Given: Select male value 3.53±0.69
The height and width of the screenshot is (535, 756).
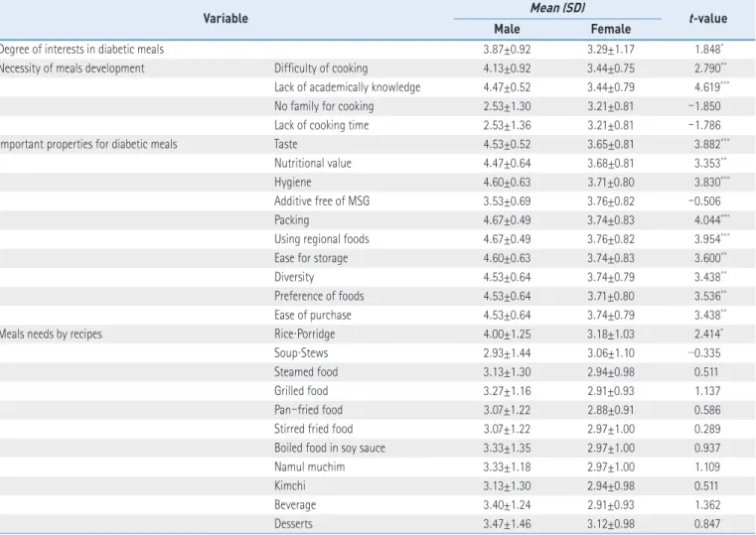Looking at the screenshot, I should [x=507, y=201].
